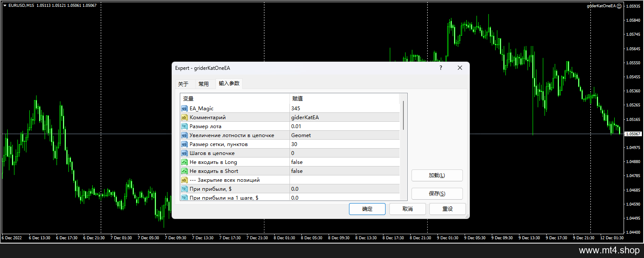Screen dimensions: 644x258
Task: Click the 1.05935 price scale label
Action: tap(633, 6)
